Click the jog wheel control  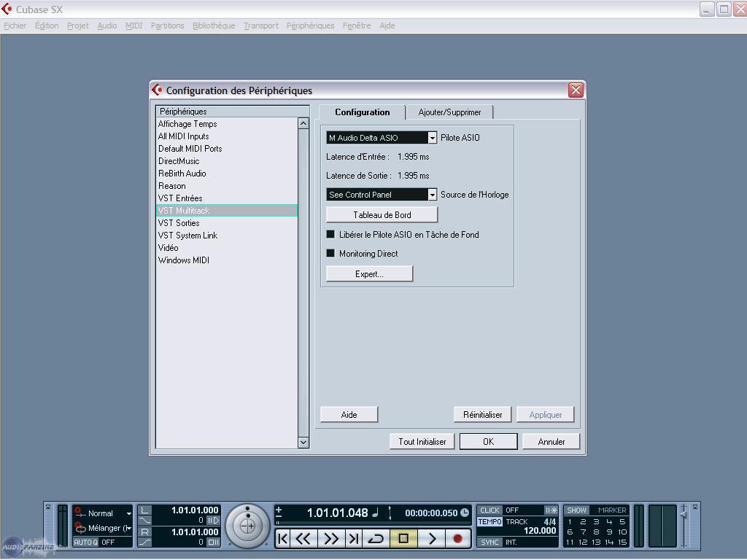(248, 526)
